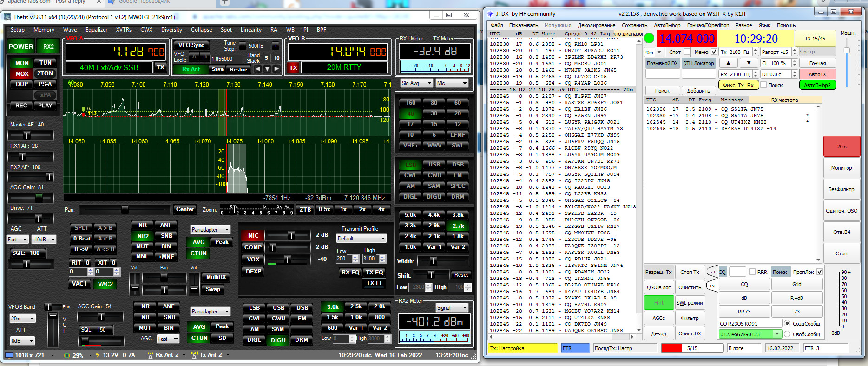Tick the Поиск checkbox beside Фикс. Tx=Rx
The height and width of the screenshot is (366, 868).
(763, 85)
